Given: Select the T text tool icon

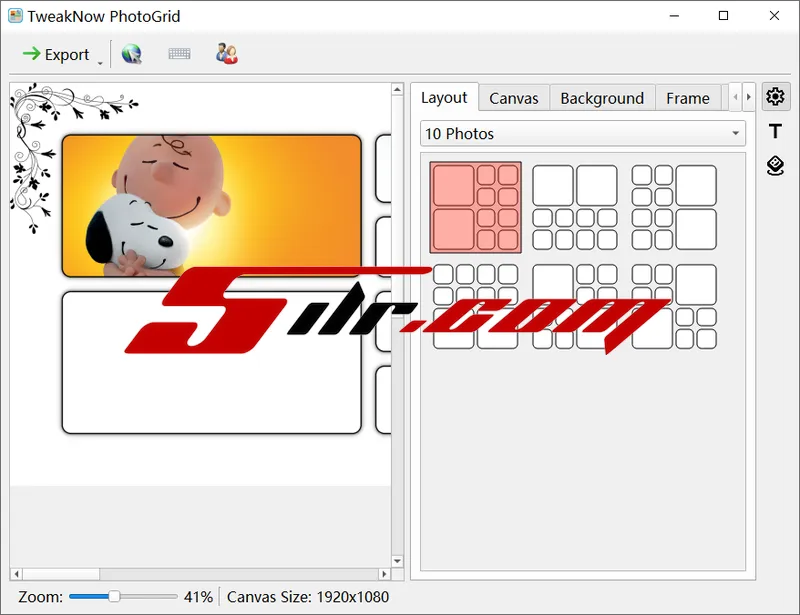Looking at the screenshot, I should click(x=776, y=131).
